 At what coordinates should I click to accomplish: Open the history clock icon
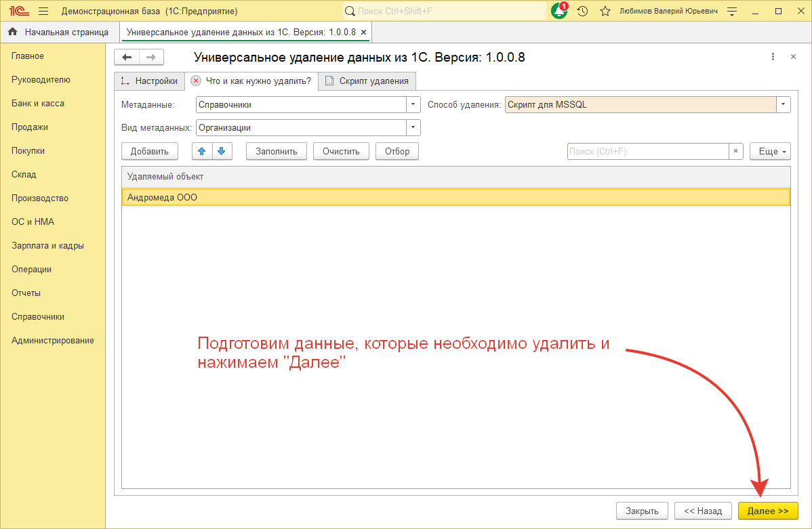(582, 12)
